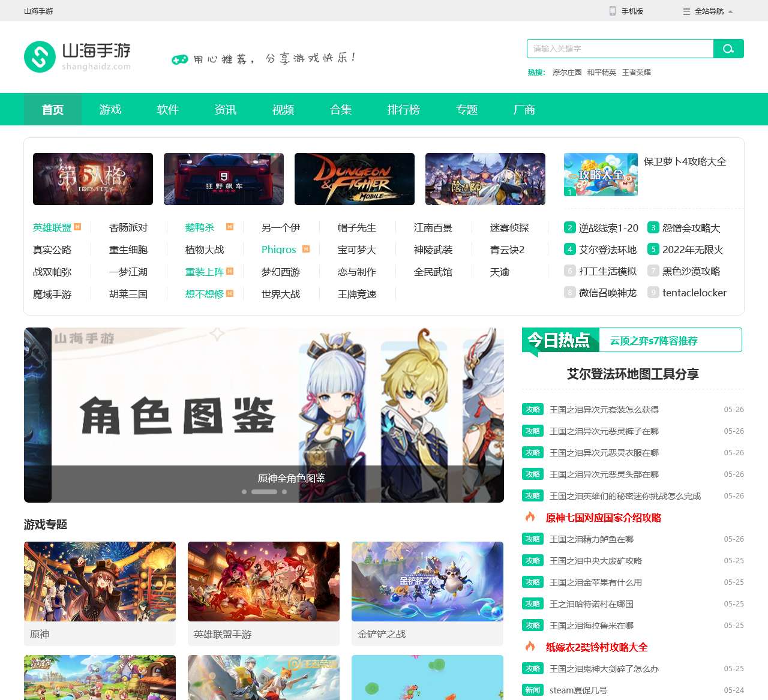Open the 软件 navigation tab

(x=168, y=109)
